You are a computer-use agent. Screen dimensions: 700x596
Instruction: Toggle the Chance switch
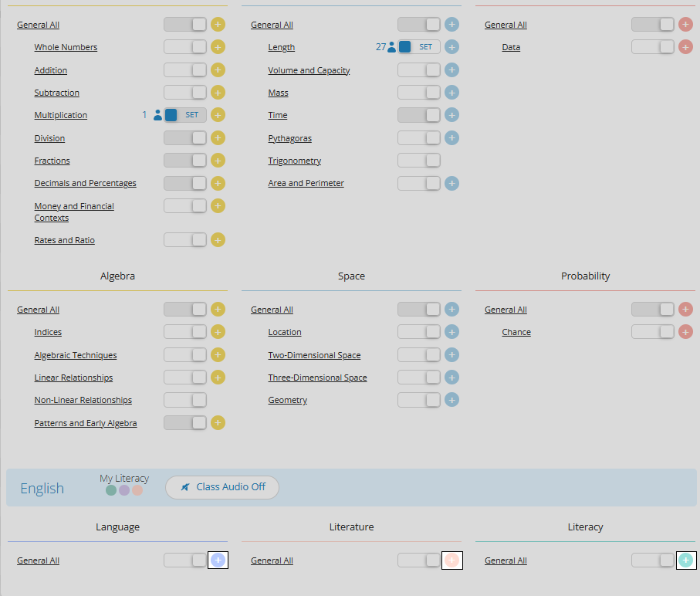tap(653, 332)
